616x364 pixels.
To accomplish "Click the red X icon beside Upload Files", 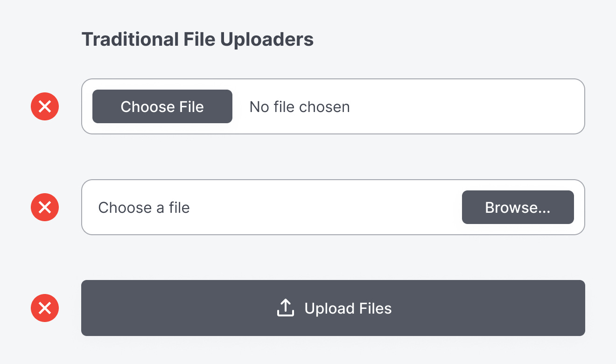I will pyautogui.click(x=45, y=308).
